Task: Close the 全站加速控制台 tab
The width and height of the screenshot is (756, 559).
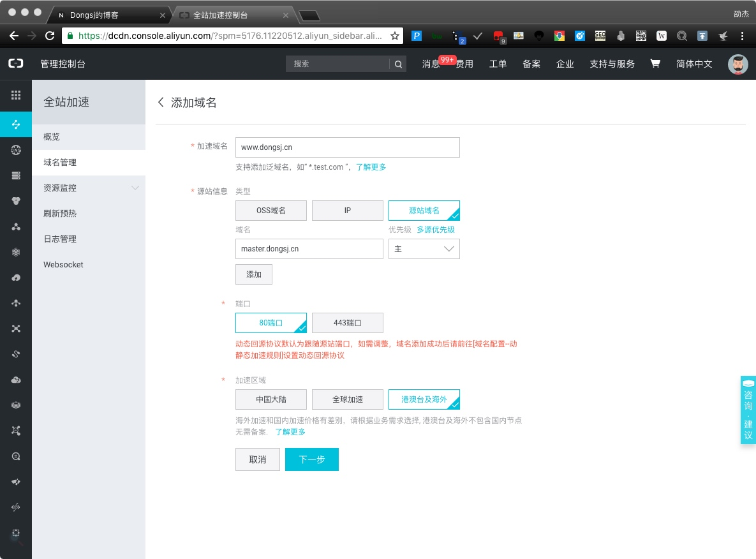Action: coord(285,15)
